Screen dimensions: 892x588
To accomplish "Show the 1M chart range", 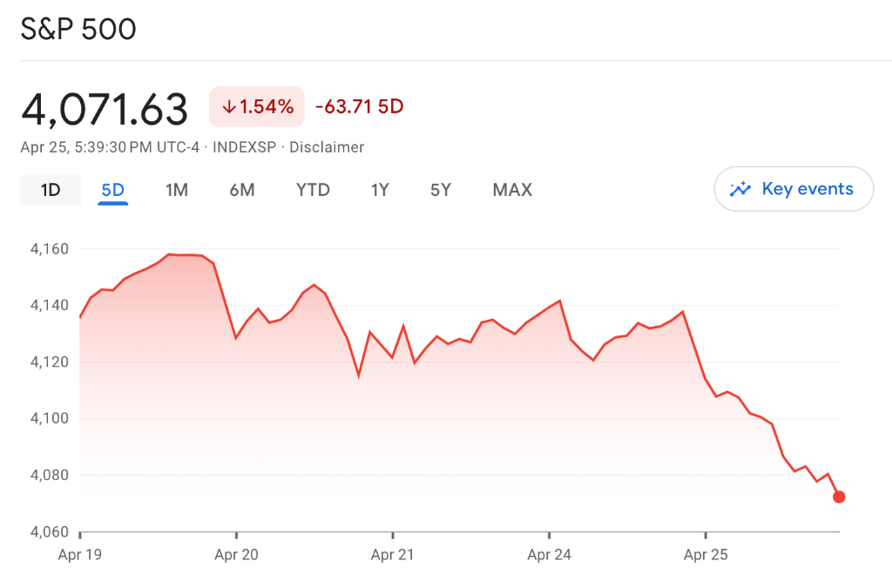I will pyautogui.click(x=177, y=190).
